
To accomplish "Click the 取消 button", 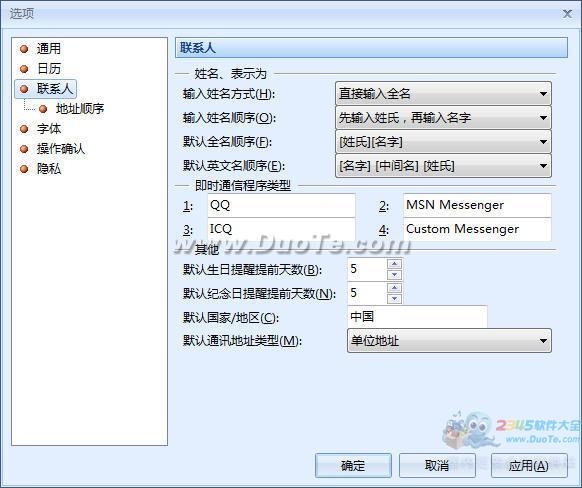I will [x=437, y=465].
